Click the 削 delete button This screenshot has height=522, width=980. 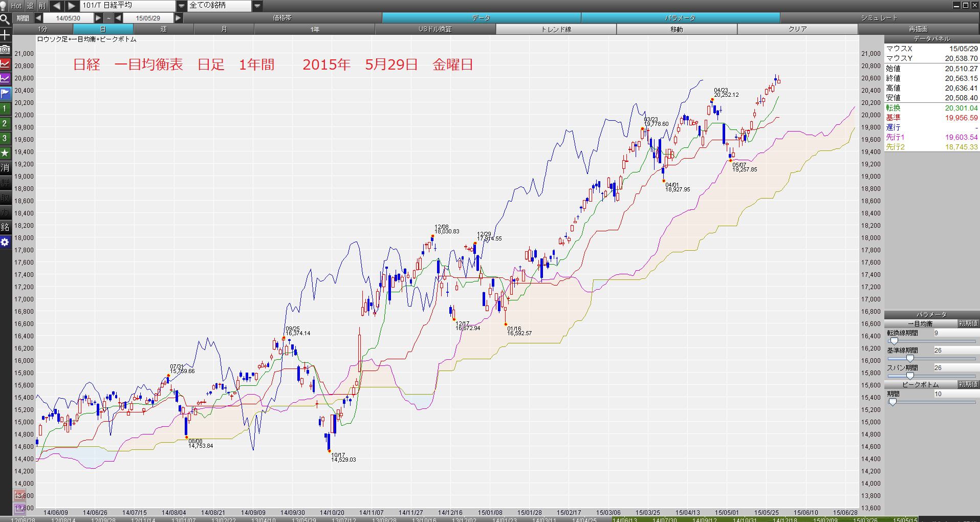pos(42,6)
